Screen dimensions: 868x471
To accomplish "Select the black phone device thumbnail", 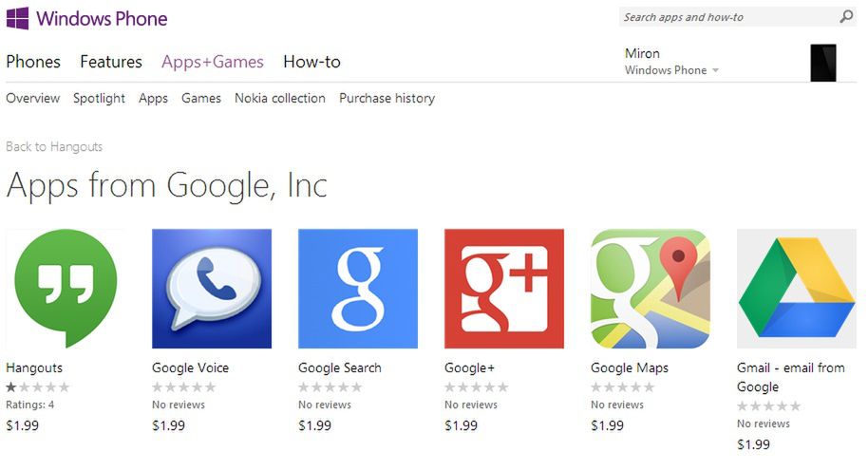I will [x=823, y=63].
